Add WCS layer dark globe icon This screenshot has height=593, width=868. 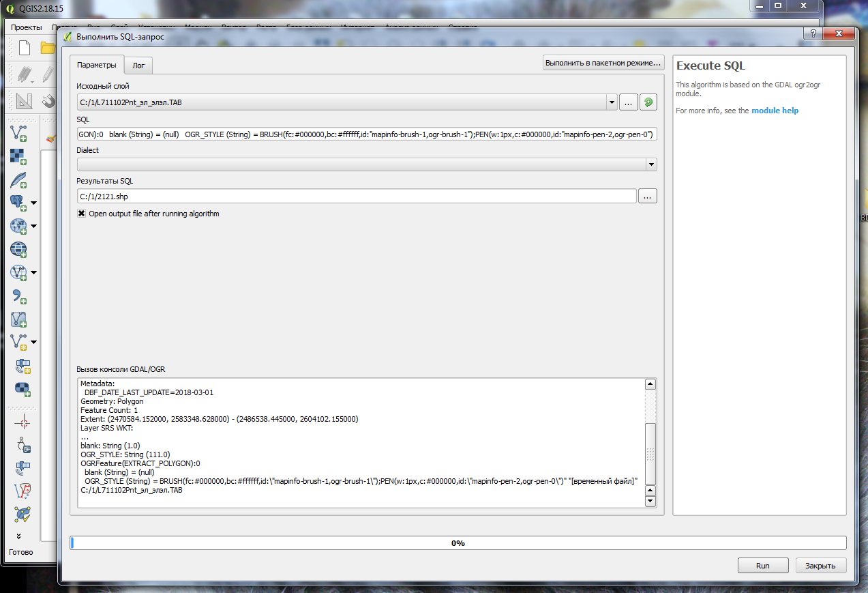coord(18,249)
